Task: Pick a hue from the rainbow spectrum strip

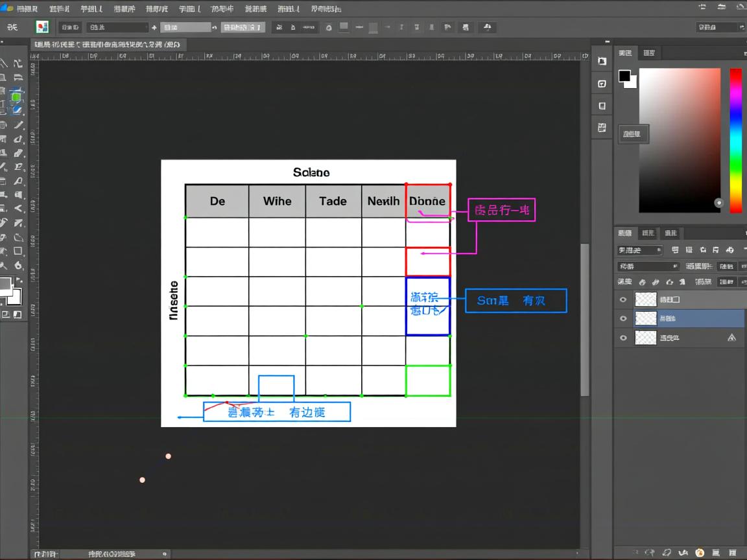Action: click(736, 139)
